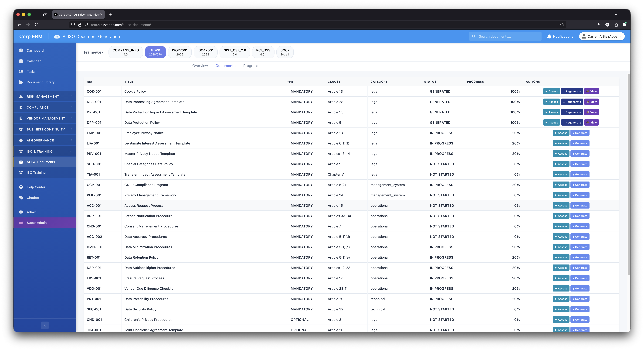Open the Chatbot panel
Image resolution: width=644 pixels, height=350 pixels.
(33, 197)
